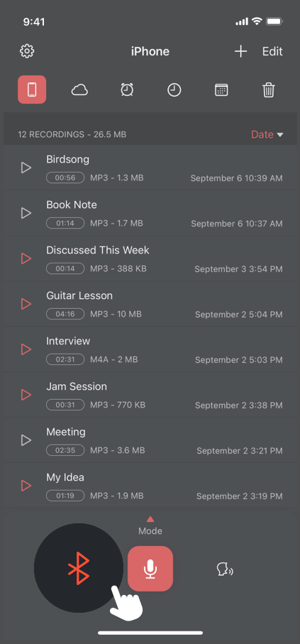Open the trash bin icon
Screen dimensions: 300x644
(269, 89)
